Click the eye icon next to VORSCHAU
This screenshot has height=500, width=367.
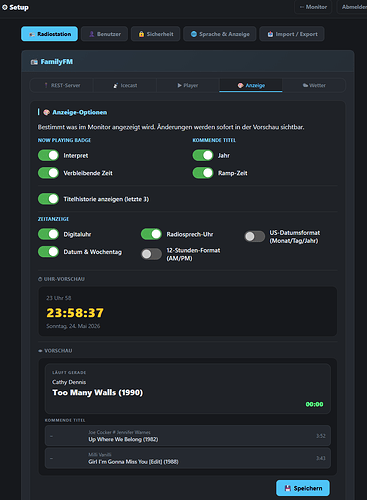(40, 351)
